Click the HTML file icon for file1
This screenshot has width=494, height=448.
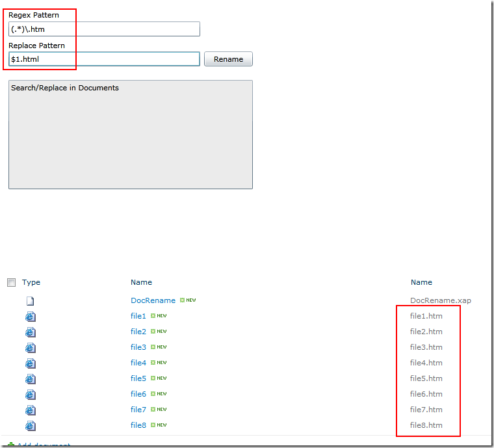(x=31, y=317)
